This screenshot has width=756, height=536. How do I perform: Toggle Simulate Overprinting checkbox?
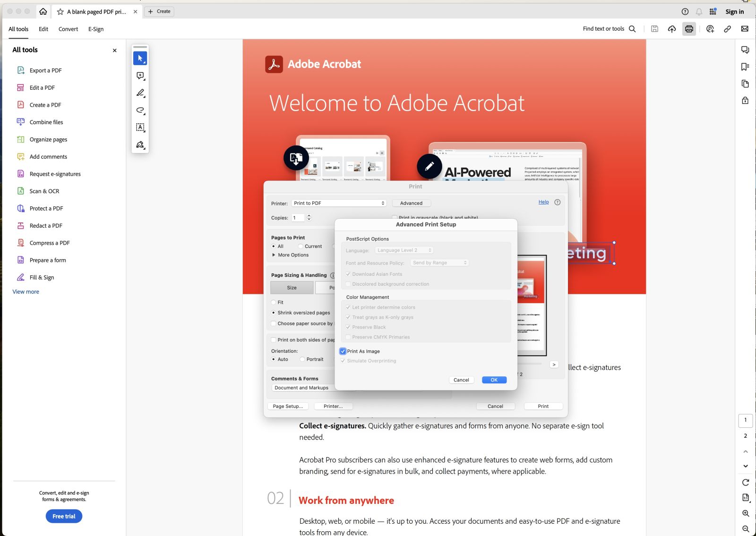point(343,361)
